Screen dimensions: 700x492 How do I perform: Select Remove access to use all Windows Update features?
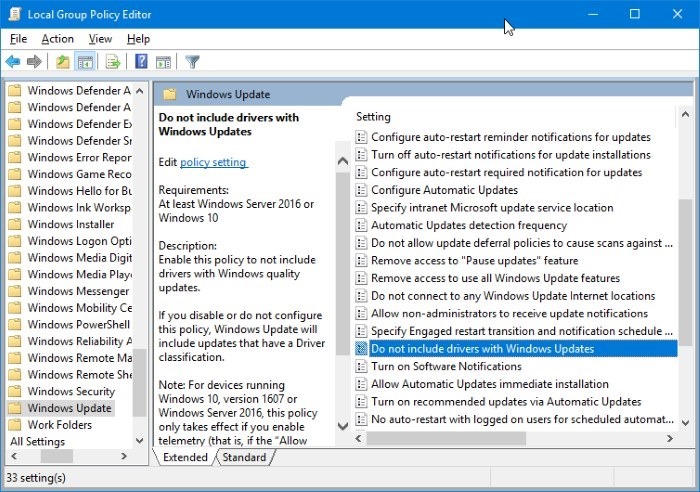pos(496,278)
